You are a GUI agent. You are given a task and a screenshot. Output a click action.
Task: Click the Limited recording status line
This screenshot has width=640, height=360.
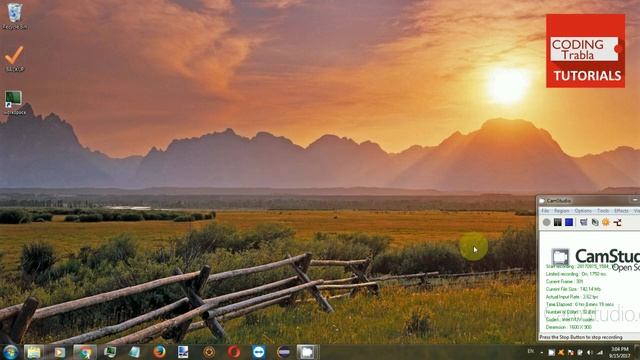point(576,274)
